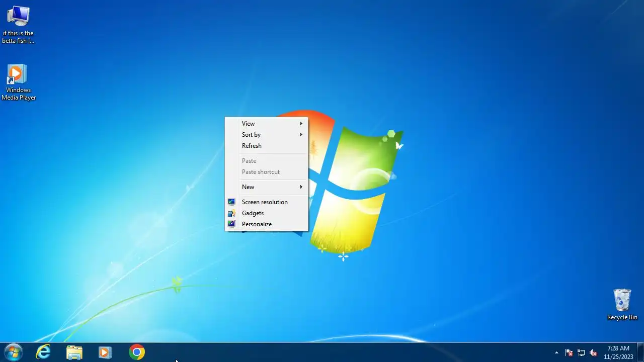Choose Personalize from the context menu

point(266,224)
